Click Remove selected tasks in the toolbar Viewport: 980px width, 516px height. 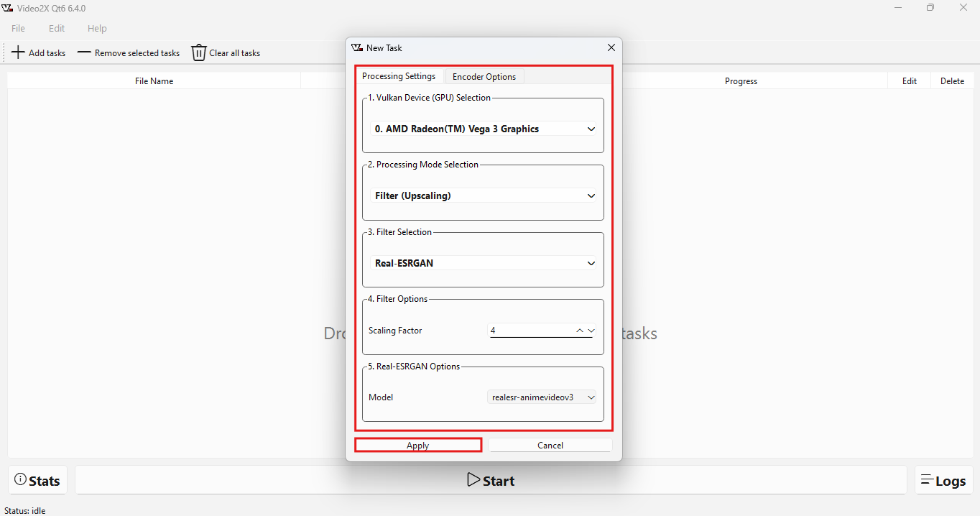click(129, 52)
